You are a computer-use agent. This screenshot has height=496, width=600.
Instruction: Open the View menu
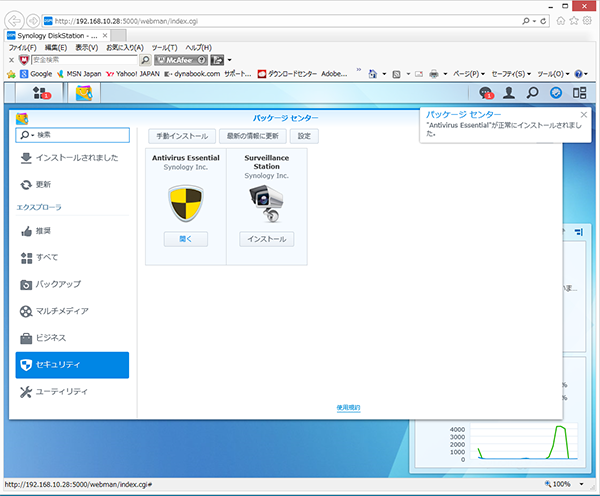coord(86,47)
